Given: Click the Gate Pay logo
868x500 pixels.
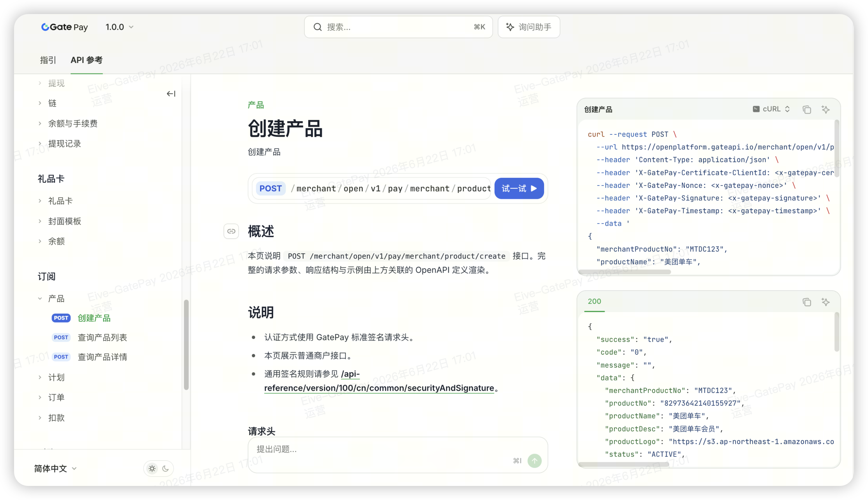Looking at the screenshot, I should (x=64, y=27).
